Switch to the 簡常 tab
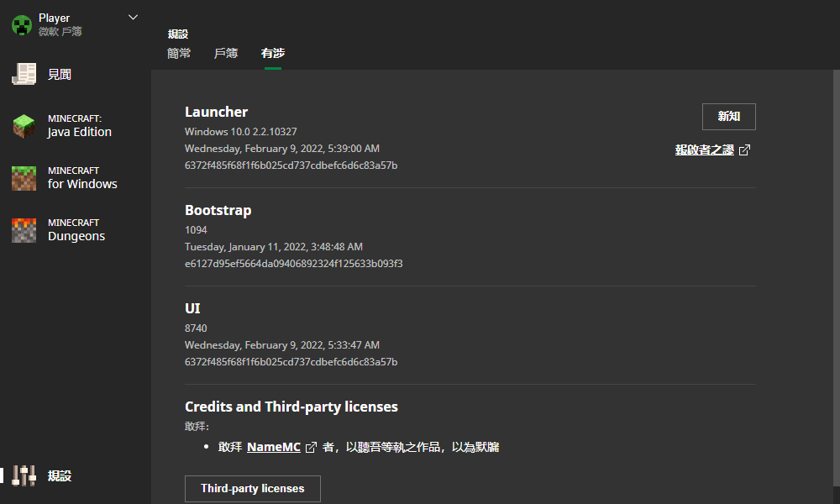Image resolution: width=840 pixels, height=504 pixels. pos(179,53)
